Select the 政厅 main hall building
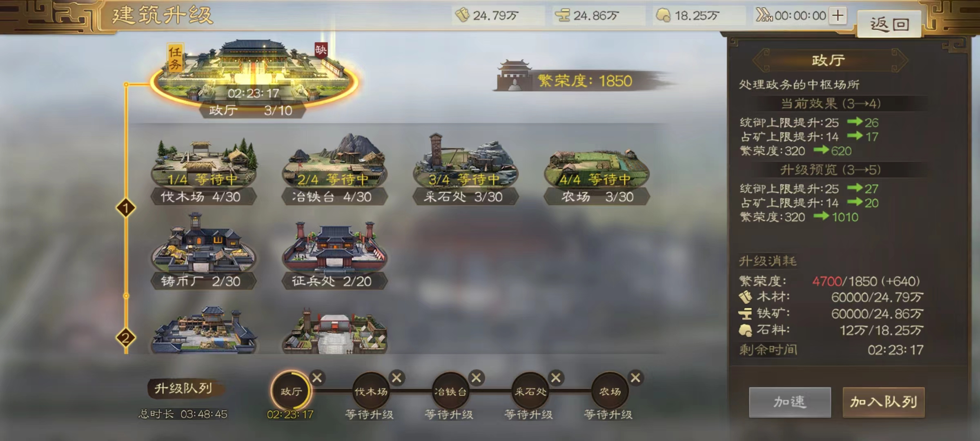 coord(253,78)
